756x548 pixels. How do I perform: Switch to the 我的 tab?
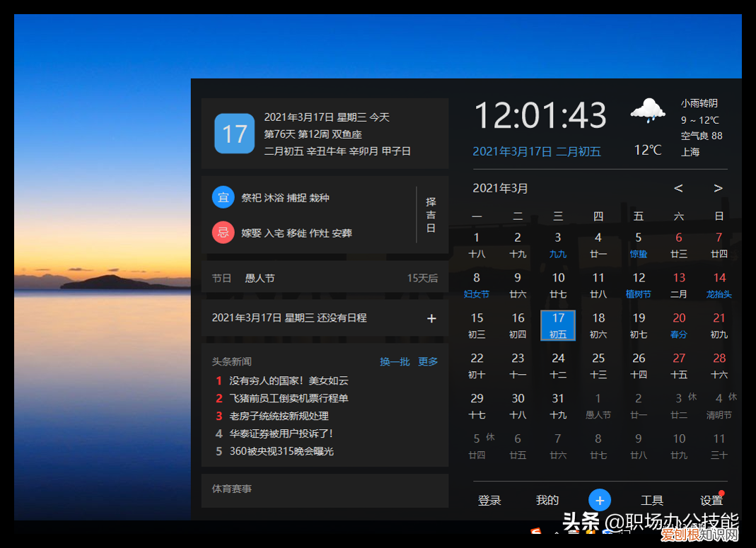547,501
